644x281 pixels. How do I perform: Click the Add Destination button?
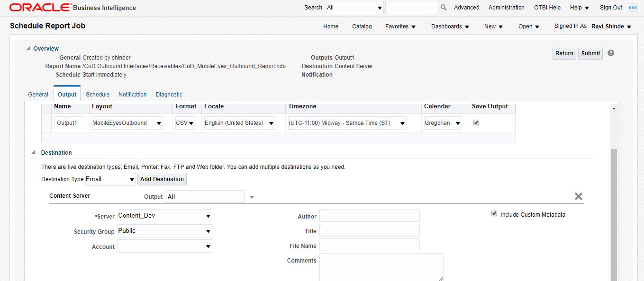pyautogui.click(x=162, y=179)
